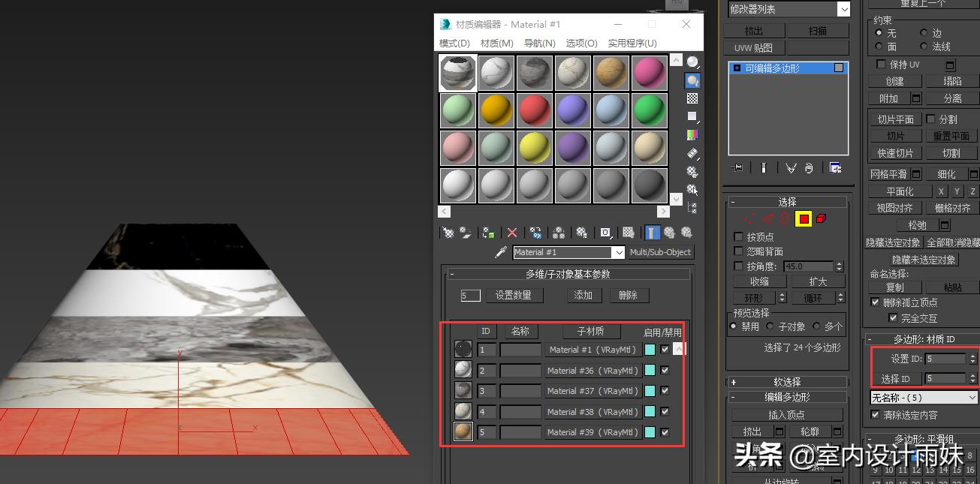Select the 子对象 radio button under 预览选择
980x484 pixels.
coord(771,325)
